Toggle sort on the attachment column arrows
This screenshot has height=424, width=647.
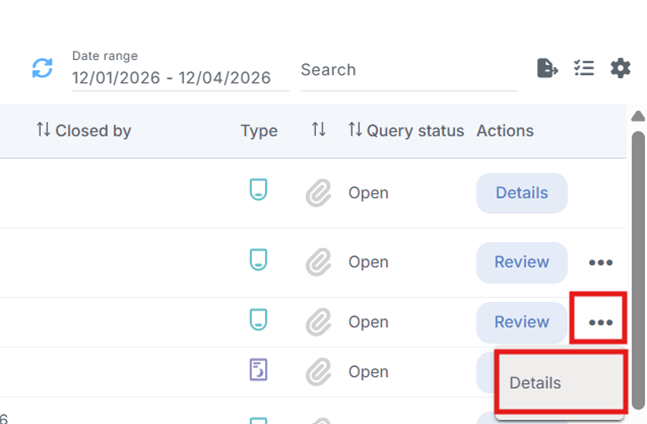tap(318, 130)
